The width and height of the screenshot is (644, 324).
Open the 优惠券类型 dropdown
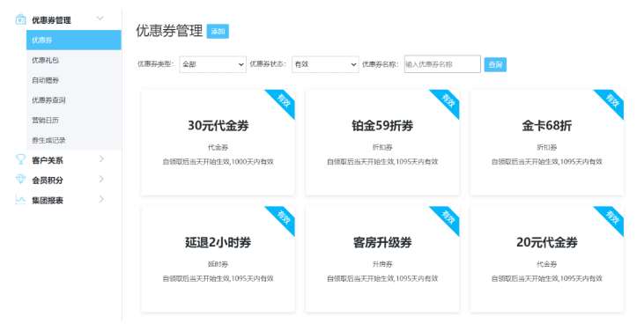[x=212, y=64]
